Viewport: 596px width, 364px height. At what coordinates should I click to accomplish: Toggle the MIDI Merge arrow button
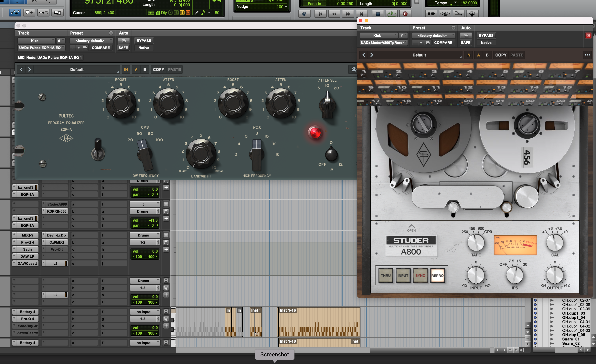458,14
